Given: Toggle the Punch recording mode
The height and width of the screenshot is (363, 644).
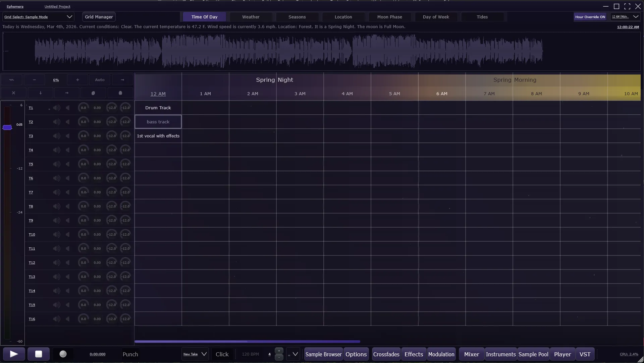Looking at the screenshot, I should point(130,354).
